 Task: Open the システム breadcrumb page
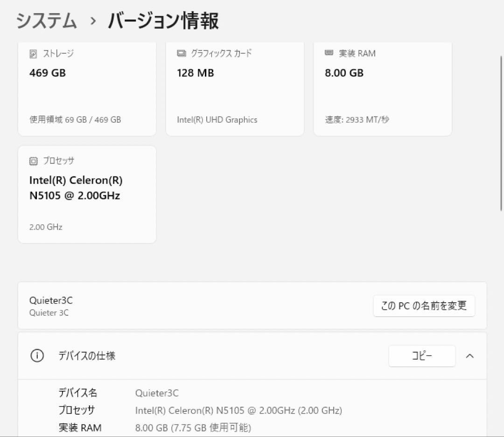pos(46,21)
